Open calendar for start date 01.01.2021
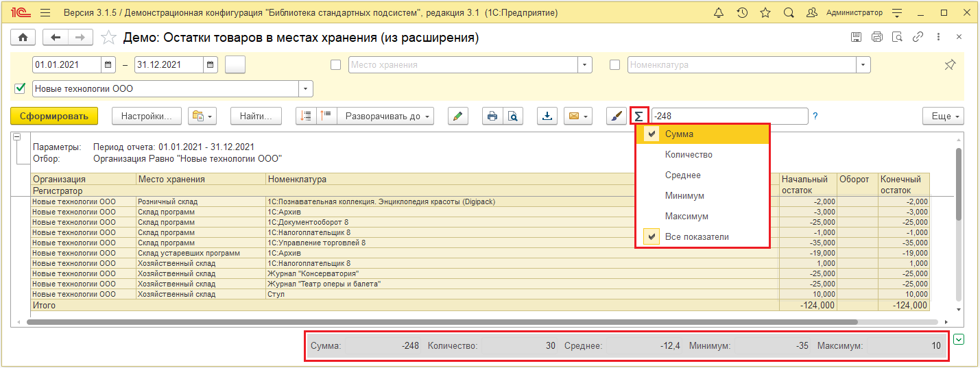The height and width of the screenshot is (368, 980). [x=108, y=65]
